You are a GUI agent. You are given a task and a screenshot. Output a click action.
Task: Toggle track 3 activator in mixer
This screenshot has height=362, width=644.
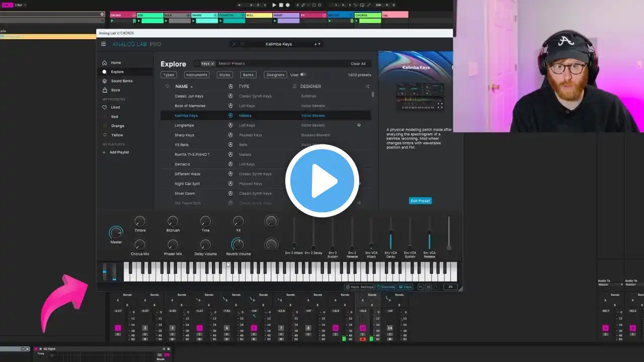coord(172,328)
